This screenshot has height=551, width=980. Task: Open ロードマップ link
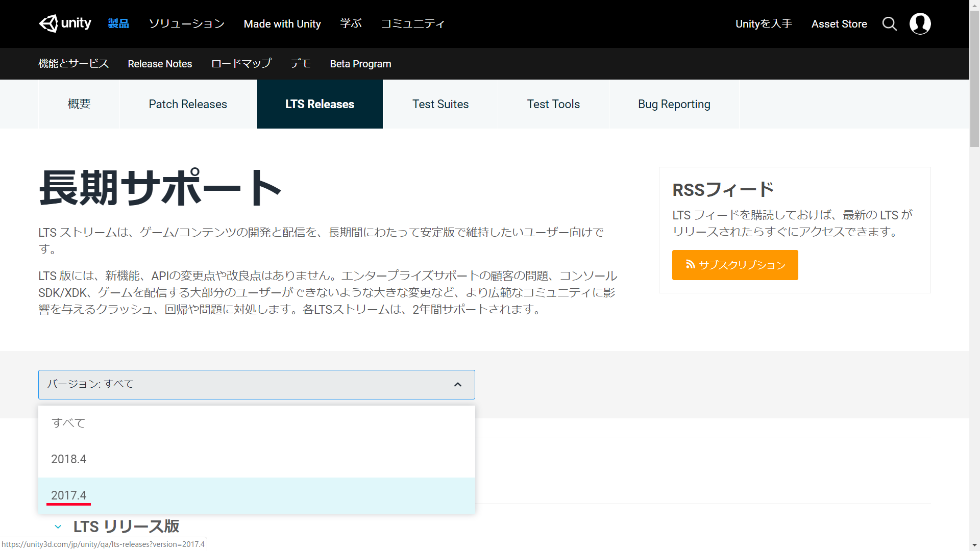[x=241, y=64]
